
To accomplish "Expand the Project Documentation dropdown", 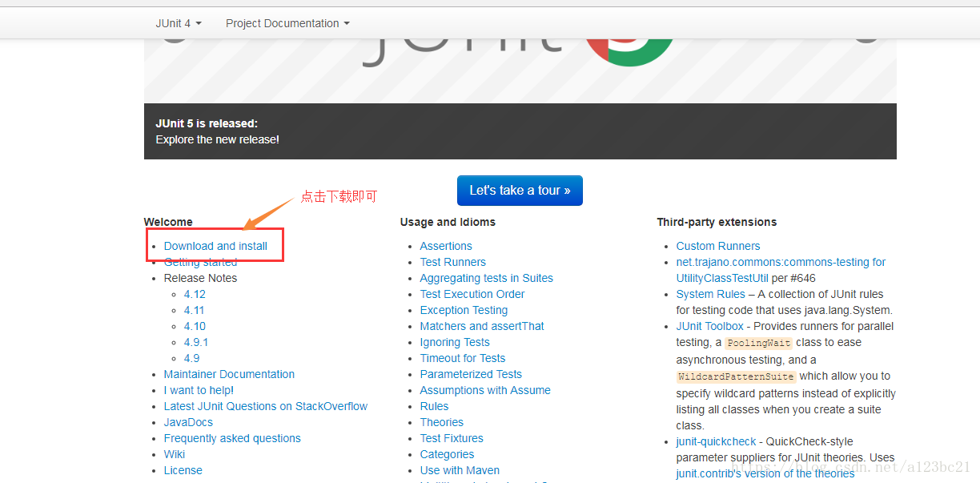I will (287, 23).
